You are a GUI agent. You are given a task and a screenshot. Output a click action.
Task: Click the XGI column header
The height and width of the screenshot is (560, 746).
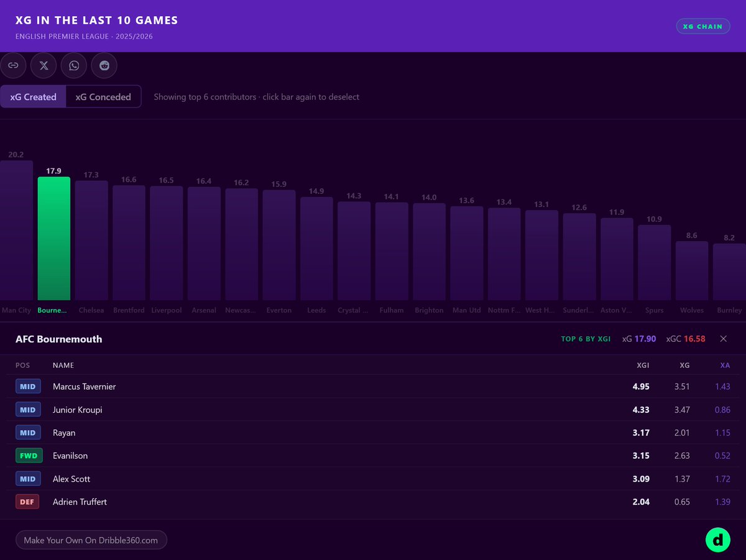[x=643, y=365]
